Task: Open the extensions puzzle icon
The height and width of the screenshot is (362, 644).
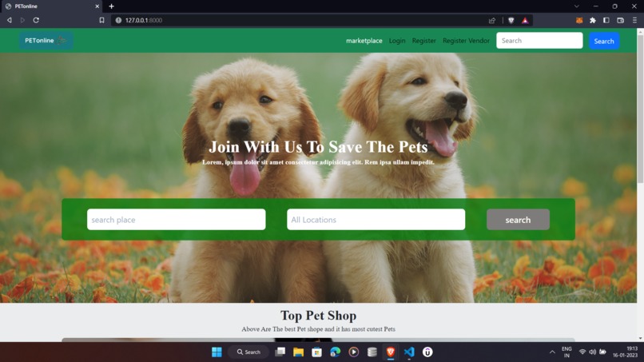Action: (x=593, y=20)
